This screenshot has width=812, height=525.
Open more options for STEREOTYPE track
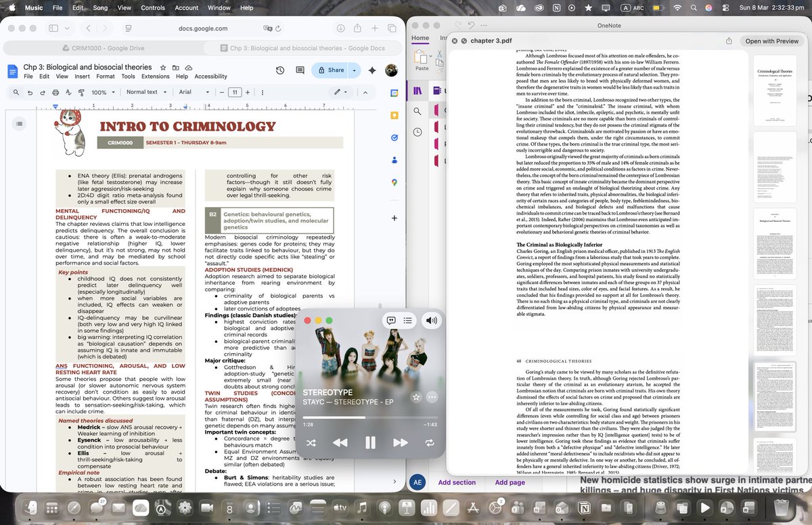click(x=432, y=397)
